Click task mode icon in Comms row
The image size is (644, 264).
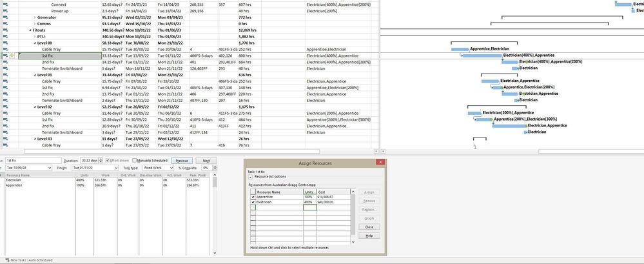5,24
